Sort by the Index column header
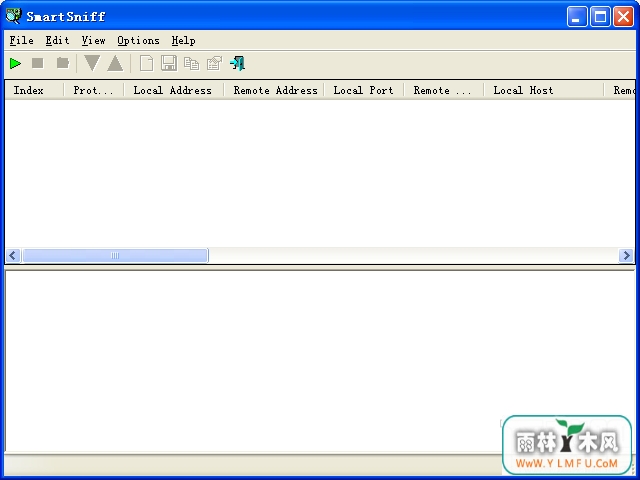The height and width of the screenshot is (480, 640). point(34,90)
